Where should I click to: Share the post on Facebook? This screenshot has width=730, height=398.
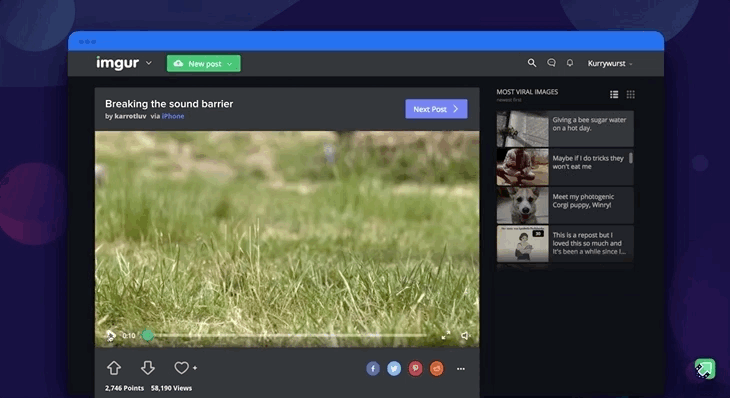tap(373, 369)
